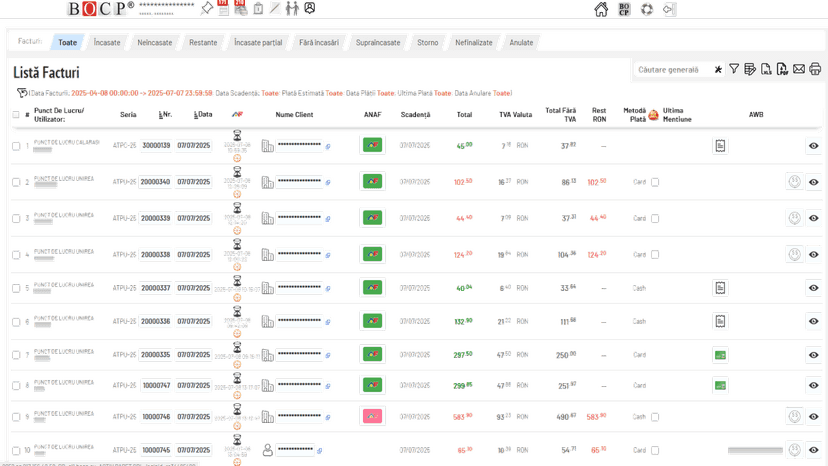This screenshot has height=466, width=828.
Task: View invoice 20000340 with eye icon
Action: pyautogui.click(x=814, y=182)
